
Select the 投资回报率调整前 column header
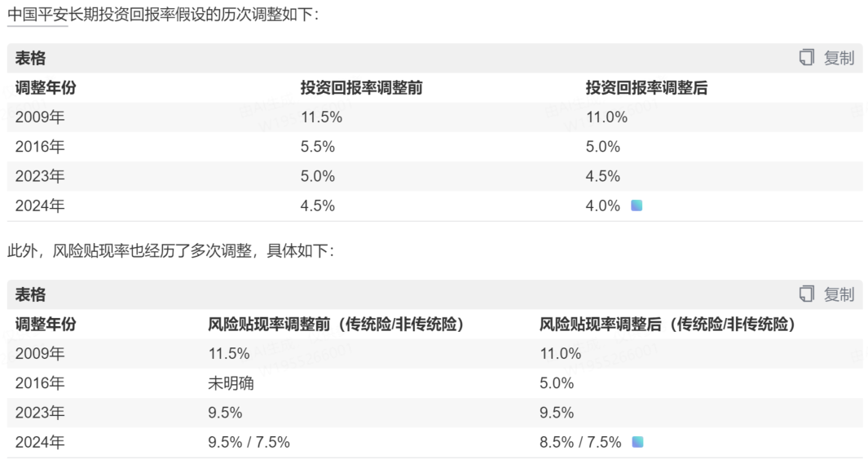coord(362,87)
